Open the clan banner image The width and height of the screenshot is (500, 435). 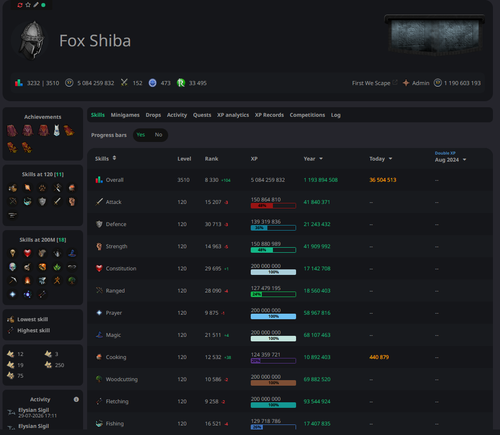(x=435, y=35)
